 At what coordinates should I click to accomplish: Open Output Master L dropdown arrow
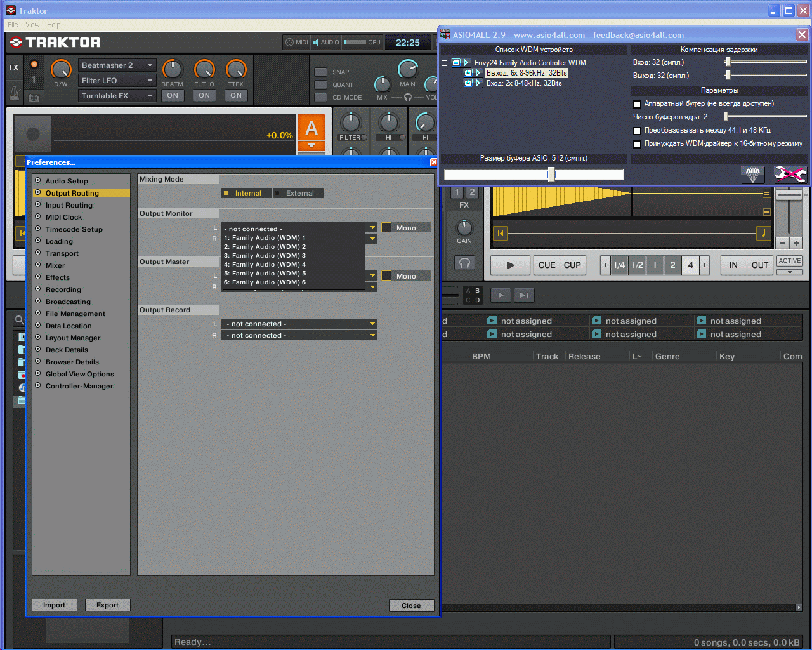(372, 275)
